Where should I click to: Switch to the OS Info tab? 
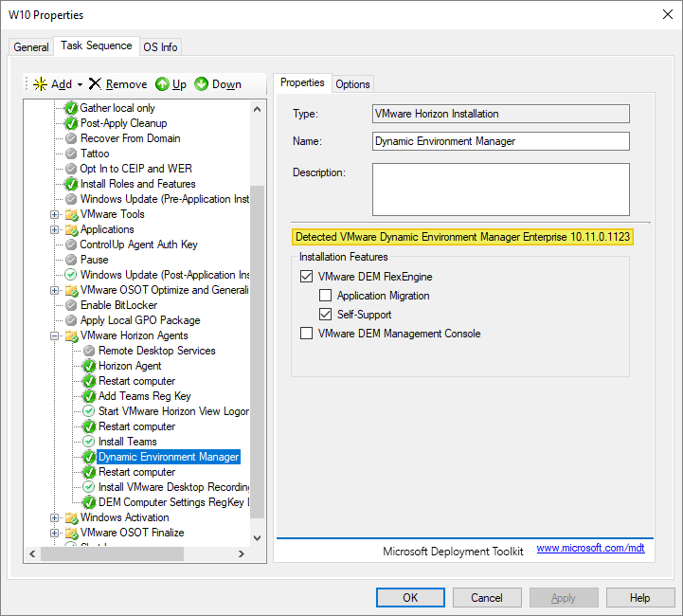coord(160,47)
